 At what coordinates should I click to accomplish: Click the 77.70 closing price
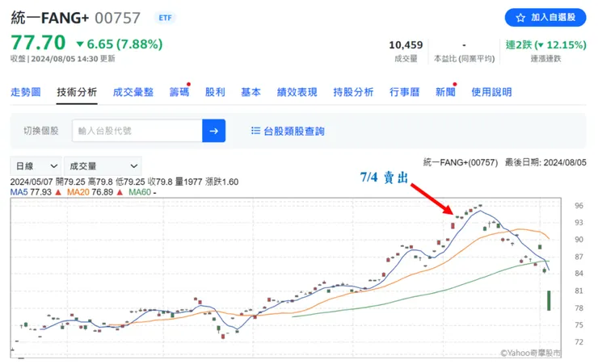(x=38, y=42)
